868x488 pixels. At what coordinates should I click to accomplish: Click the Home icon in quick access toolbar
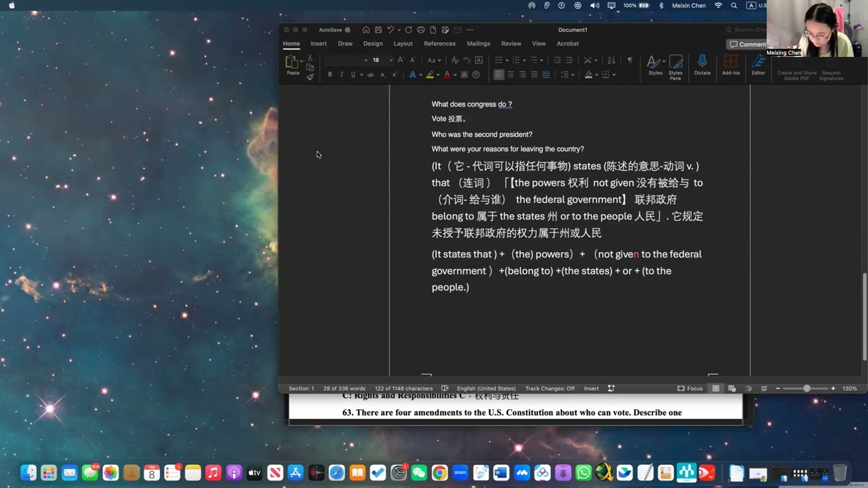366,30
